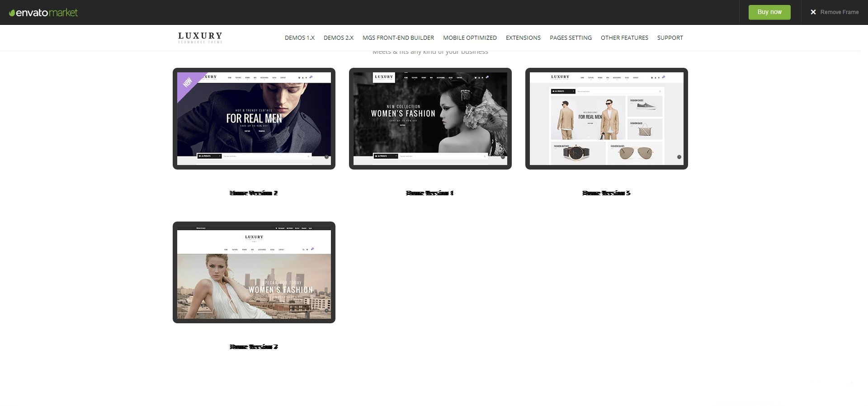This screenshot has width=868, height=406.
Task: Open the black-and-white Women's Fashion demo thumbnail
Action: click(x=430, y=119)
